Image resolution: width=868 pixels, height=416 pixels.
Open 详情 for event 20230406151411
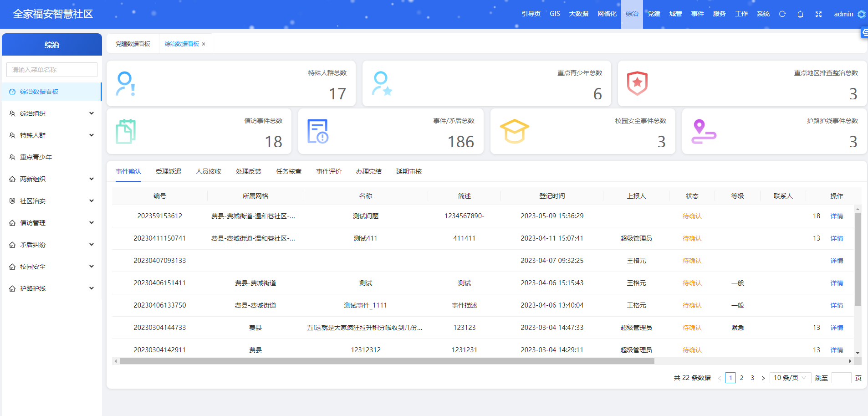click(837, 283)
